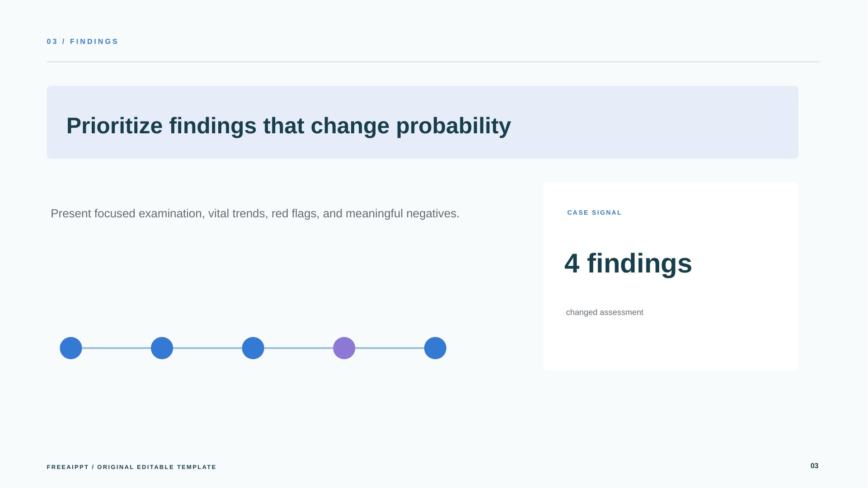Click the 'Prioritize findings that change probability' title
This screenshot has height=488, width=868.
coord(289,126)
